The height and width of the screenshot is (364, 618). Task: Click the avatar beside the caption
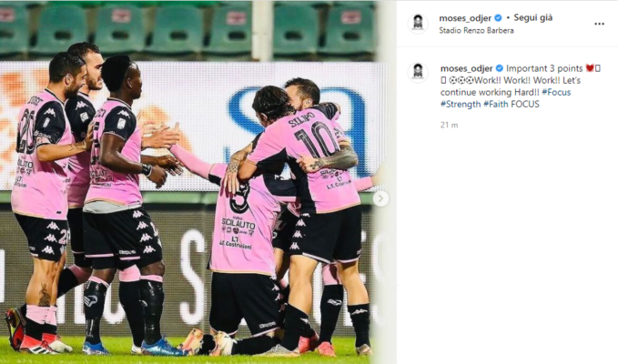coord(418,72)
